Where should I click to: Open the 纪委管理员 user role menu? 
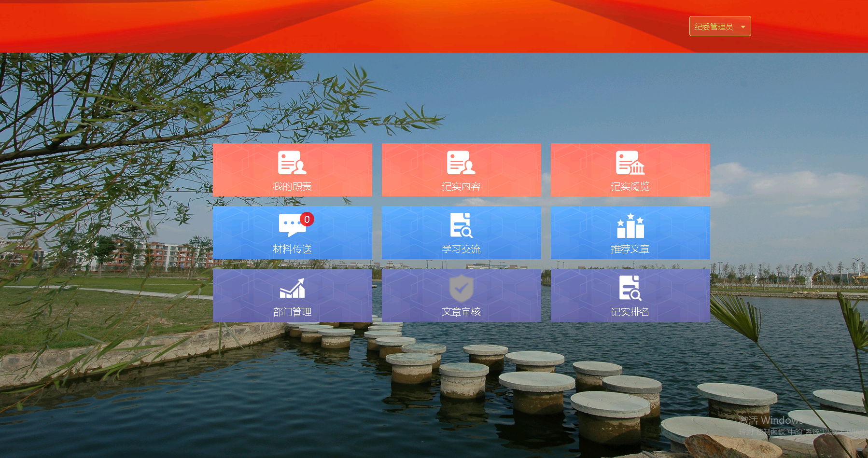click(x=714, y=27)
